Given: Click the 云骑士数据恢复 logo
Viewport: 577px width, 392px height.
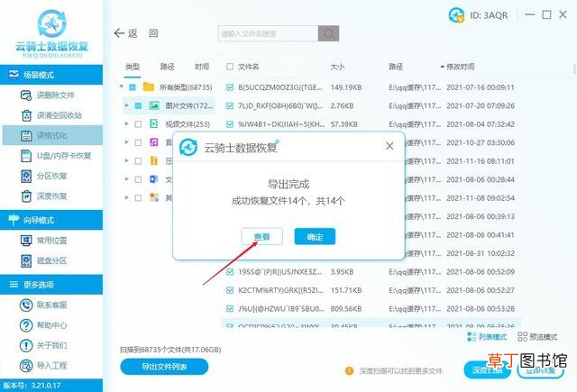Looking at the screenshot, I should 52,33.
